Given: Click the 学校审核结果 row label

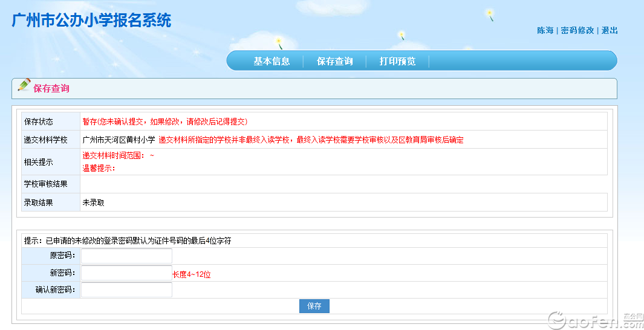Looking at the screenshot, I should click(45, 184).
